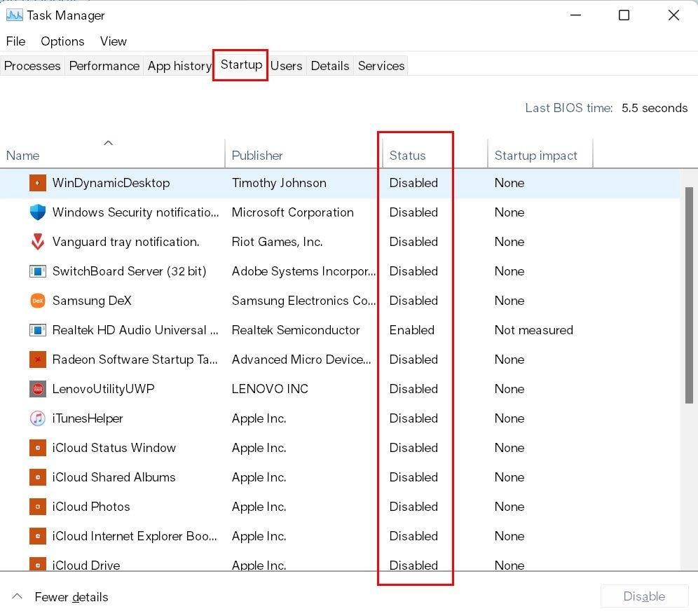This screenshot has width=698, height=616.
Task: Click the Vanguard tray notification icon
Action: pos(38,242)
